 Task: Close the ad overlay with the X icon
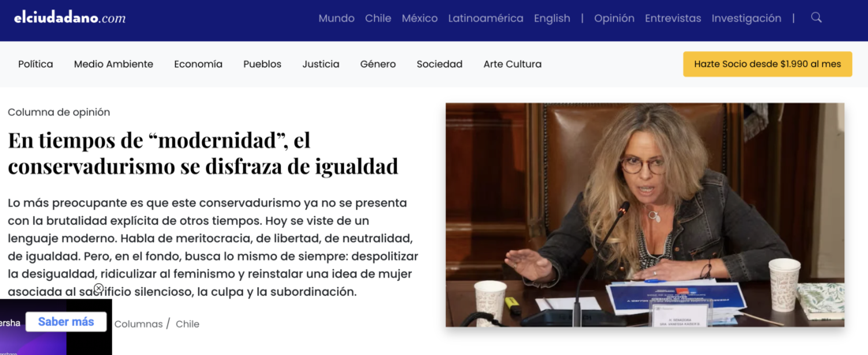click(x=99, y=288)
